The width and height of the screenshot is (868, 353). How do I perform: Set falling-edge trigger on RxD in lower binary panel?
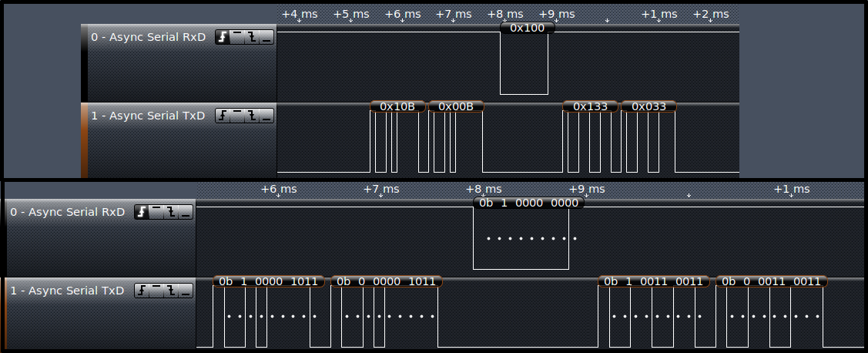click(171, 212)
